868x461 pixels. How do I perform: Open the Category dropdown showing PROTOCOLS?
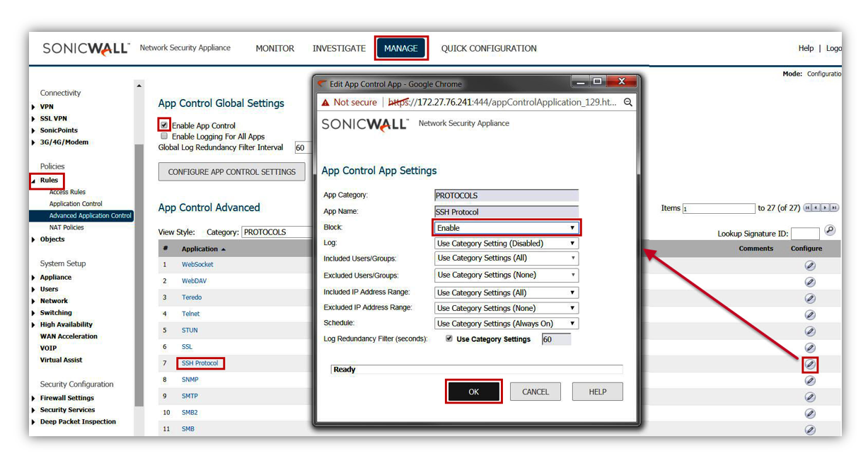277,232
